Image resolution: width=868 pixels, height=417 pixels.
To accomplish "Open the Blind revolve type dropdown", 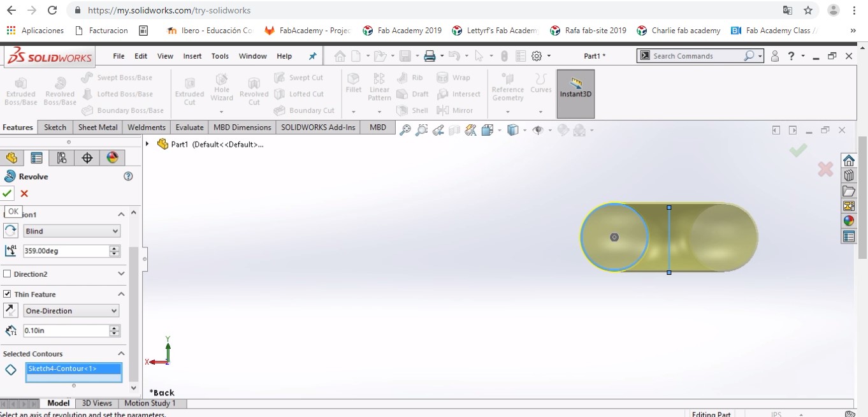I will pyautogui.click(x=71, y=231).
